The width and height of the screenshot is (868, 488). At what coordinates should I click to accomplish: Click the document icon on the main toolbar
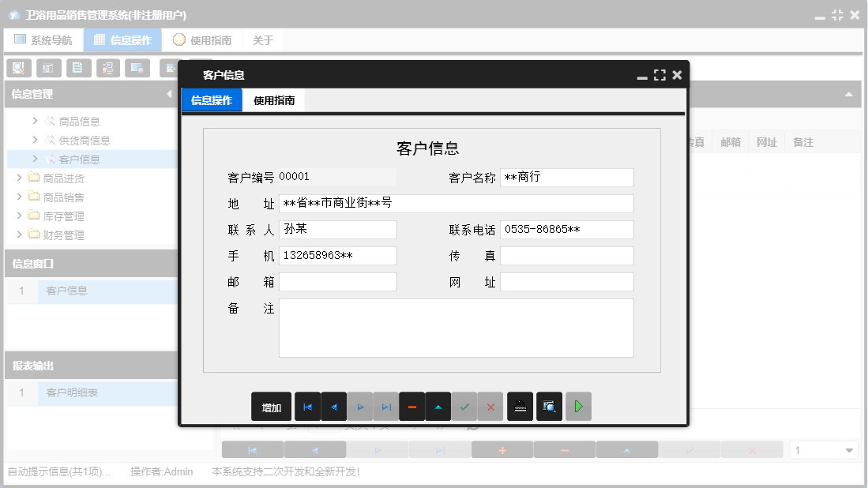click(78, 68)
